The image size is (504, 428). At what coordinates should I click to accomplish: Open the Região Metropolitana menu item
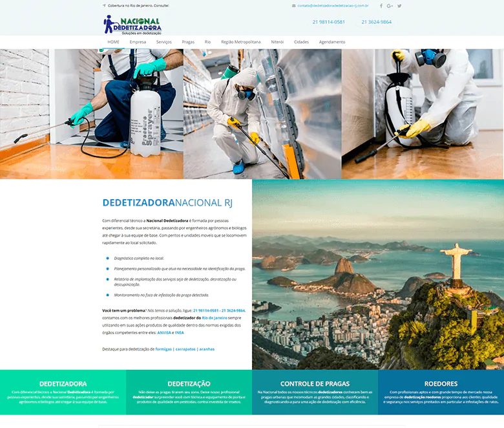pos(241,42)
